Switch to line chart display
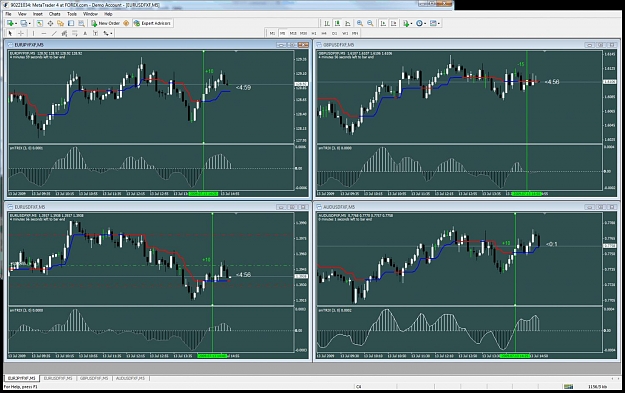625x393 pixels. (x=348, y=23)
